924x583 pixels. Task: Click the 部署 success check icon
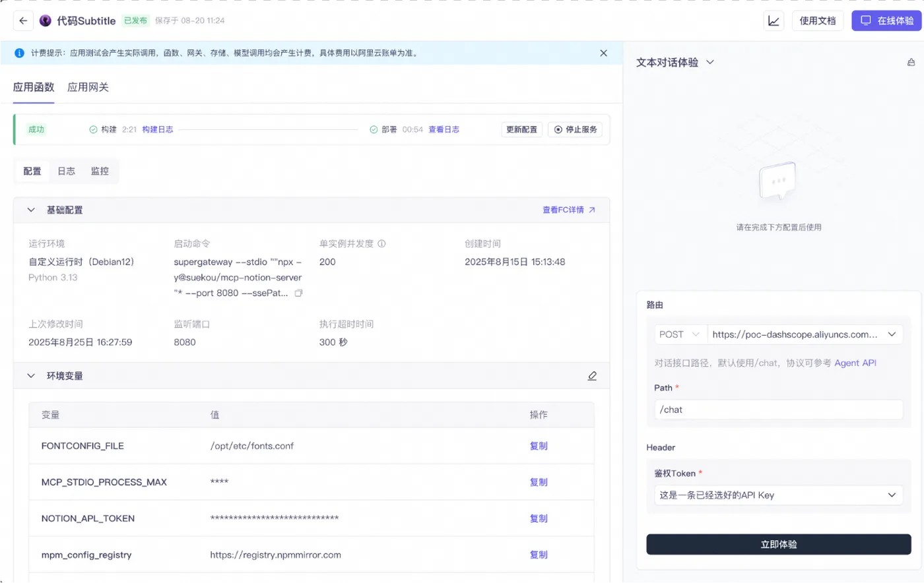(x=374, y=130)
